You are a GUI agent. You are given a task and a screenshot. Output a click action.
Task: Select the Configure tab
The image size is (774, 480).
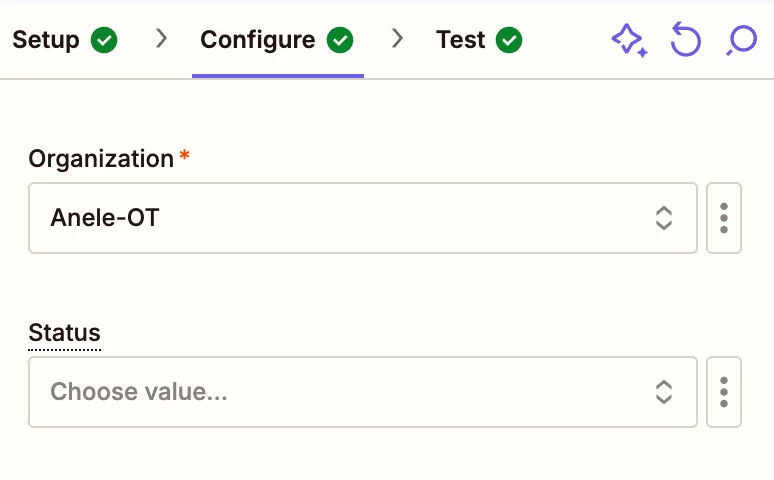pyautogui.click(x=258, y=40)
